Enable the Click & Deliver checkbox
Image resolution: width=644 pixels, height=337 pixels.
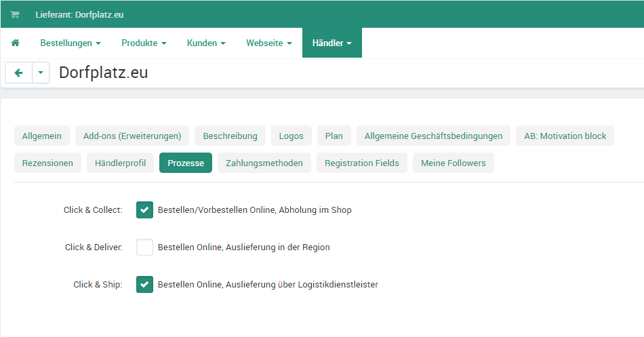coord(144,247)
